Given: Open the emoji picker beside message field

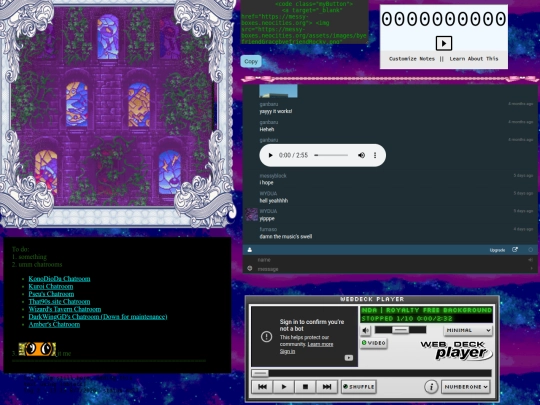Looking at the screenshot, I should 250,268.
